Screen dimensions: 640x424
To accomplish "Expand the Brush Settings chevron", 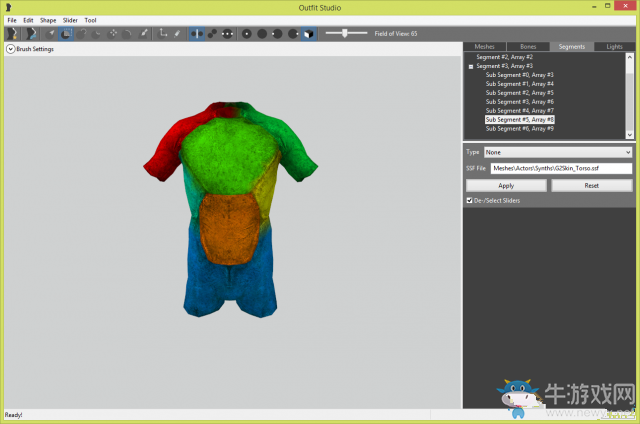I will [11, 49].
